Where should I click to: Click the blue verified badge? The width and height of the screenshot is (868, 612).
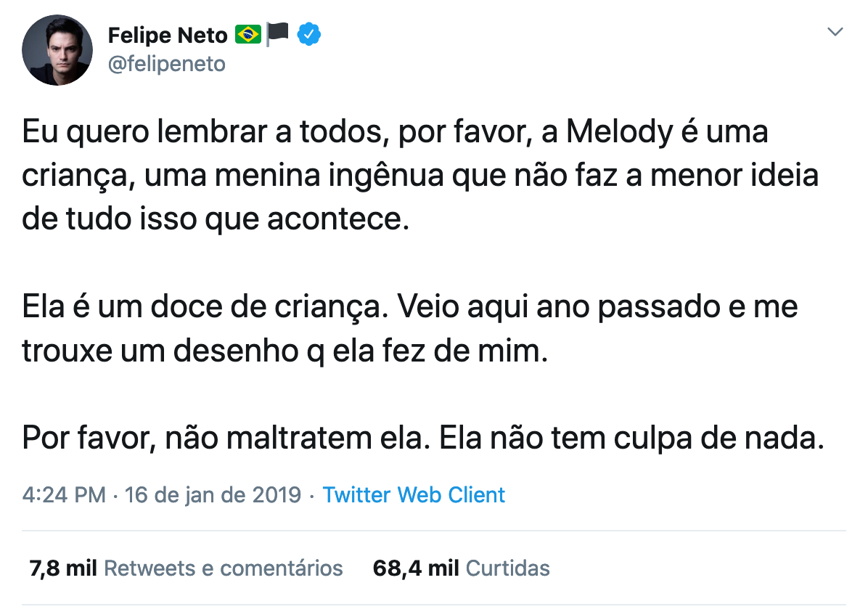[311, 33]
